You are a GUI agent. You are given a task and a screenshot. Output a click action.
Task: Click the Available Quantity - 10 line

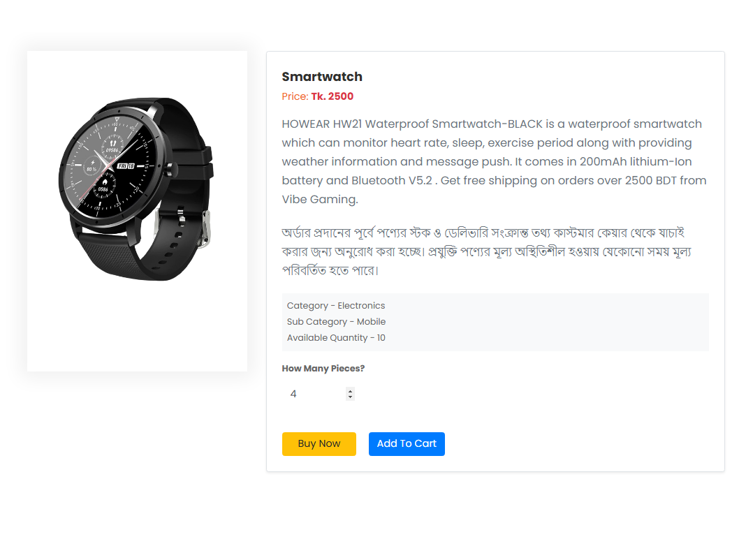(x=336, y=338)
